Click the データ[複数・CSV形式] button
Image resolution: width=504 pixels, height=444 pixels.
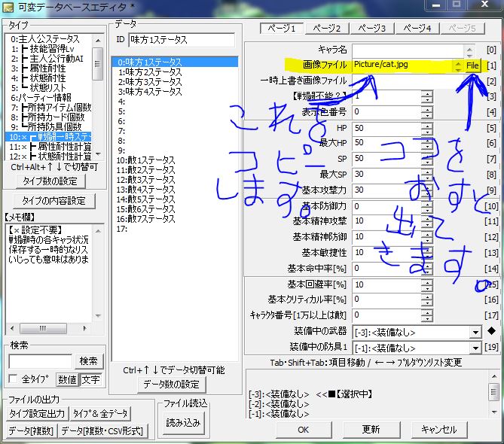tap(103, 431)
